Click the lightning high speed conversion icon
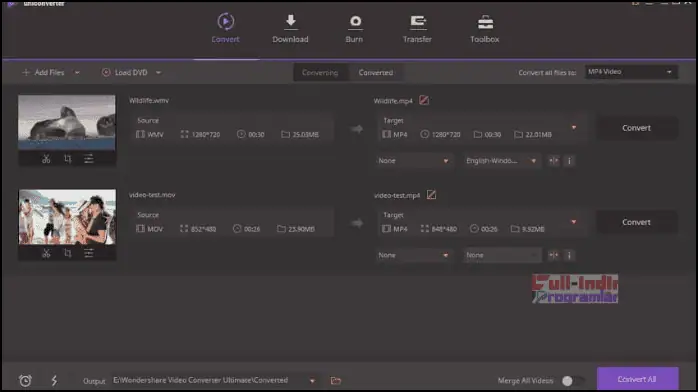Image resolution: width=698 pixels, height=392 pixels. (54, 380)
